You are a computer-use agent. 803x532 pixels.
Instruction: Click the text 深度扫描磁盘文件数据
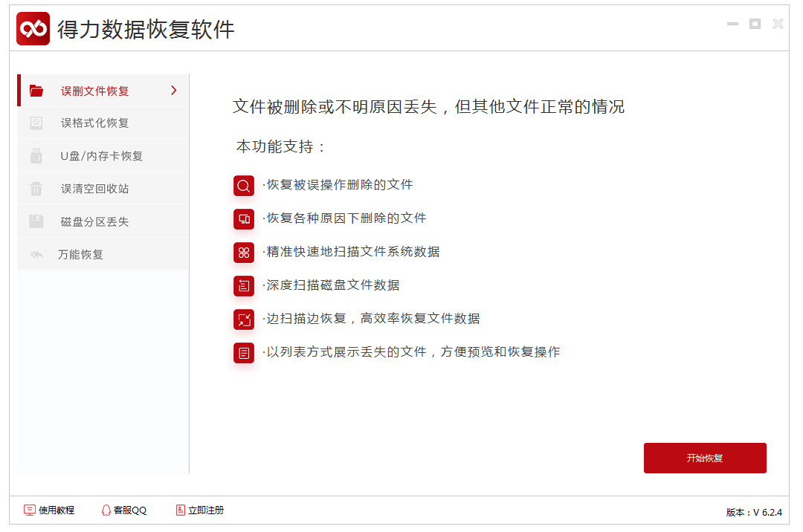333,285
